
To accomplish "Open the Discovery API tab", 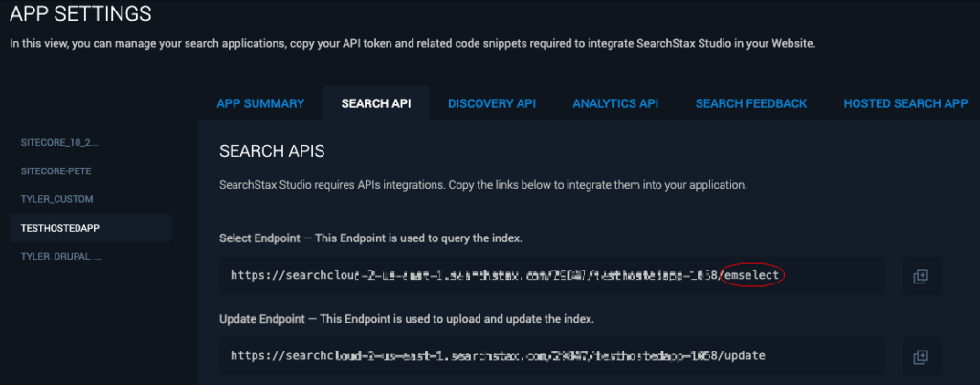I will point(492,103).
